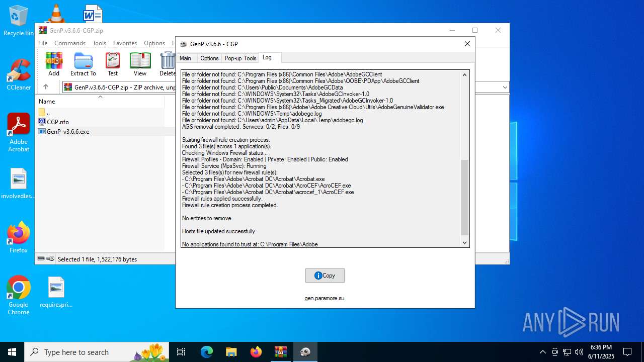Image resolution: width=644 pixels, height=362 pixels.
Task: Select the CCleaner desktop shortcut
Action: [x=19, y=74]
